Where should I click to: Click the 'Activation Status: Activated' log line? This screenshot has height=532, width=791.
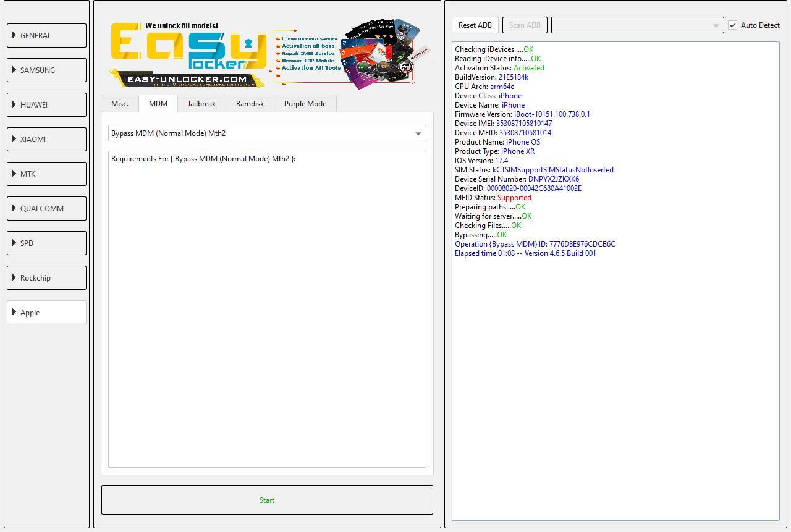click(499, 68)
